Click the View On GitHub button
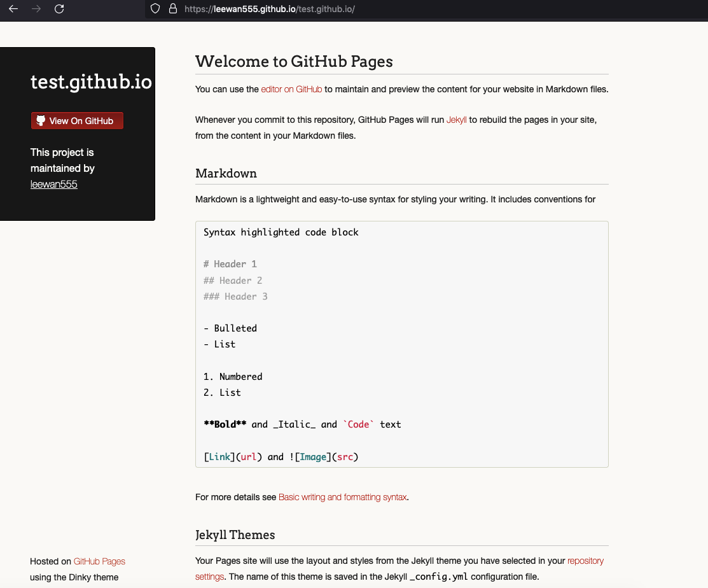 point(77,120)
